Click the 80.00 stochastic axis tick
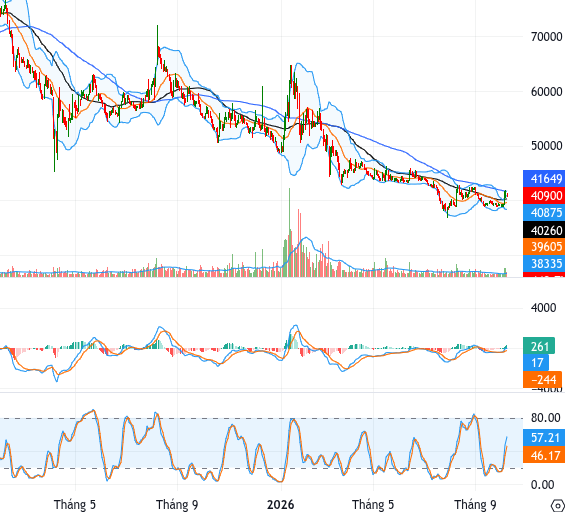The height and width of the screenshot is (512, 565). click(x=546, y=418)
